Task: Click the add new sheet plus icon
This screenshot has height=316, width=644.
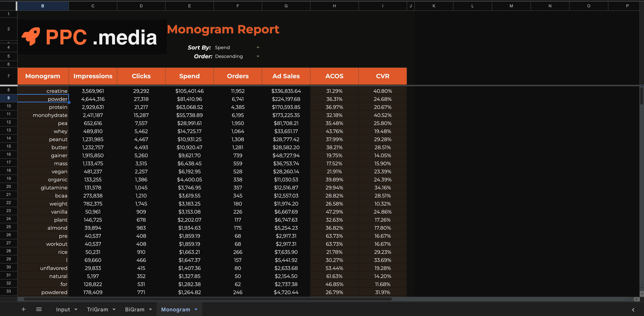Action: (x=23, y=309)
